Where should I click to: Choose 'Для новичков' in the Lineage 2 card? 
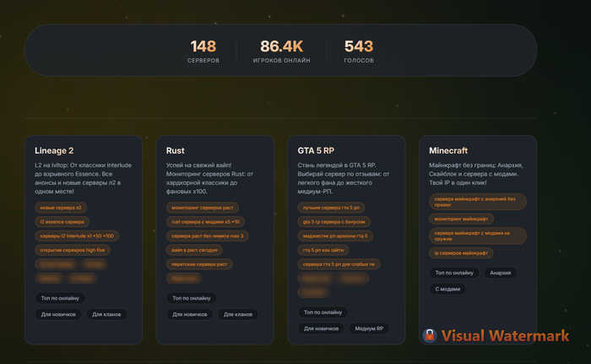click(x=58, y=314)
